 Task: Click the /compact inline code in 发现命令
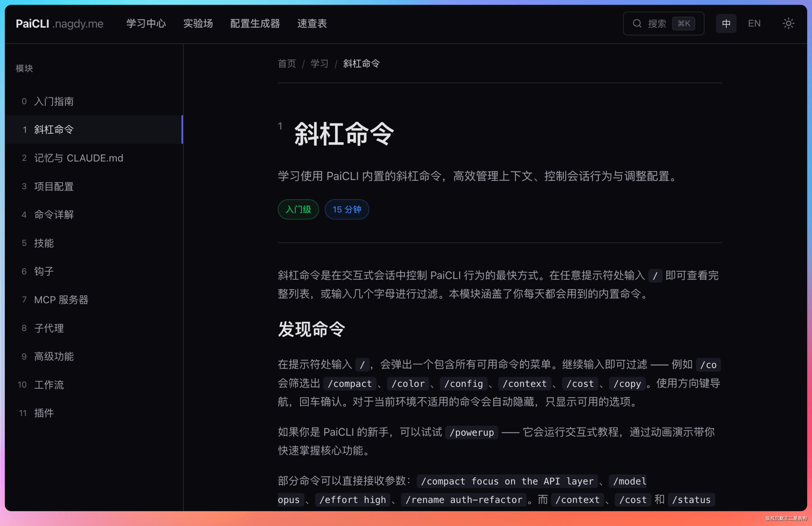tap(349, 383)
